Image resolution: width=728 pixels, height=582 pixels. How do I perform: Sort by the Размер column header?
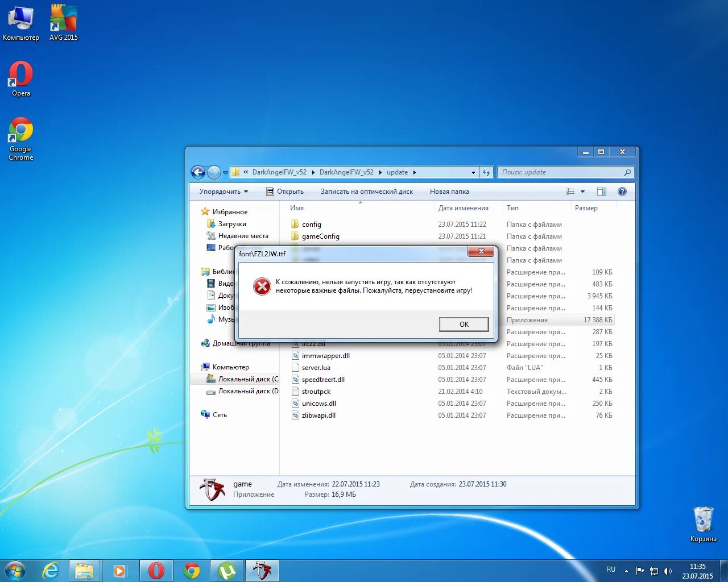tap(594, 208)
